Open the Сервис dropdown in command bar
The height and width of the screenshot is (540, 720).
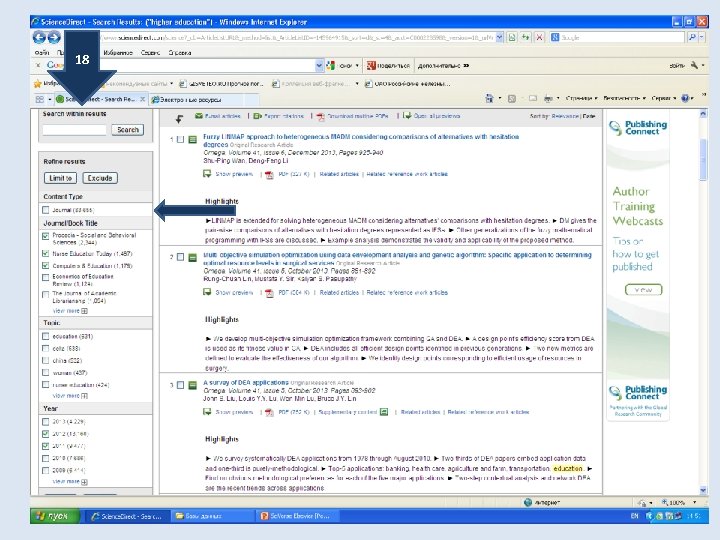click(x=664, y=98)
